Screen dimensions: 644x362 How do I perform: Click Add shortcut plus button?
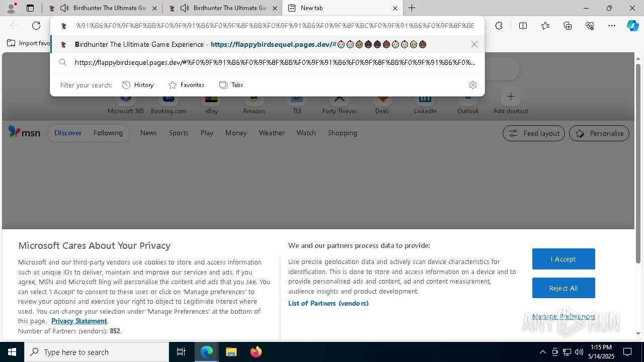coord(511,97)
